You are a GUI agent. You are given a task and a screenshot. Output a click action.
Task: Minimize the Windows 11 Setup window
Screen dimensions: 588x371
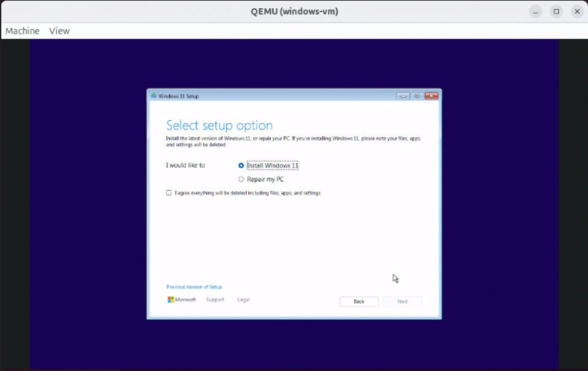tap(404, 95)
